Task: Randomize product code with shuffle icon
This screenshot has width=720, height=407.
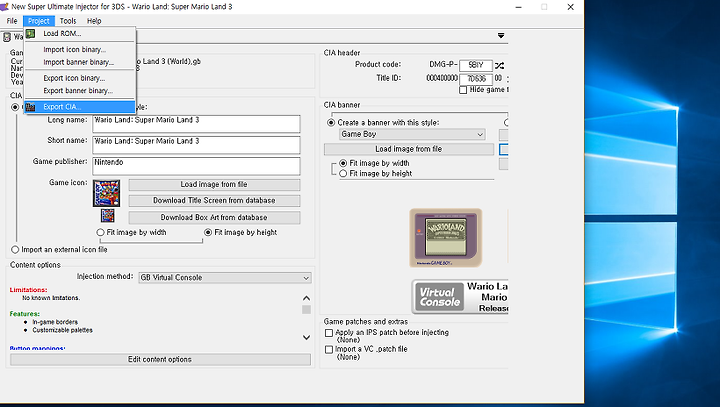Action: pos(500,65)
